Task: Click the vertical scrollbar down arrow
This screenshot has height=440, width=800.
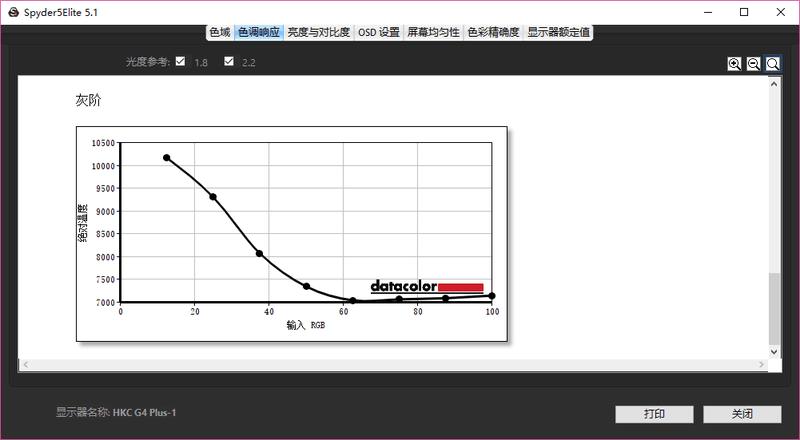Action: point(774,352)
